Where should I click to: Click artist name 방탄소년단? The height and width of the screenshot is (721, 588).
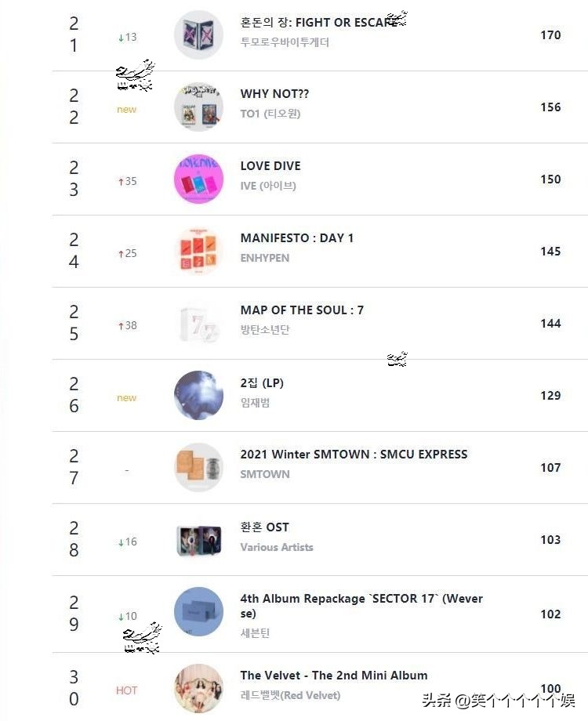coord(265,330)
